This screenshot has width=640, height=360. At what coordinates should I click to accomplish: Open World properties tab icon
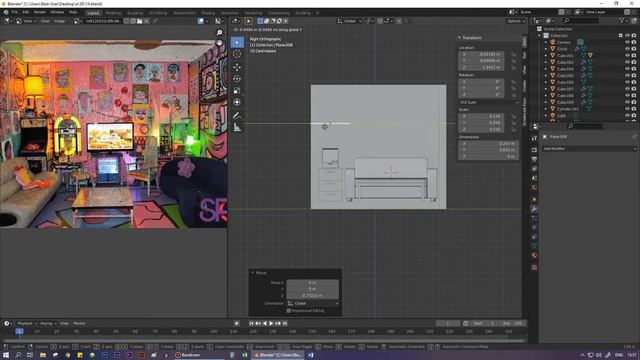534,188
